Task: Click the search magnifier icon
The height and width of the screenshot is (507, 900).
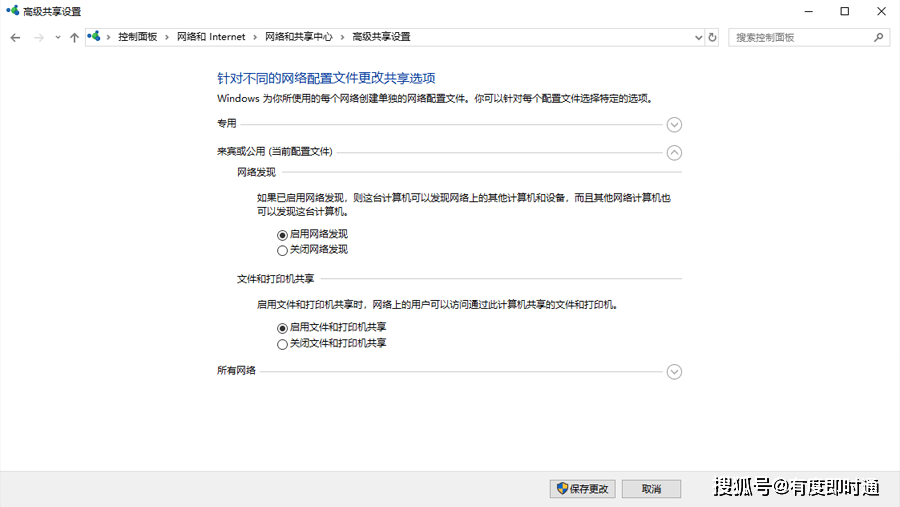Action: click(x=878, y=37)
